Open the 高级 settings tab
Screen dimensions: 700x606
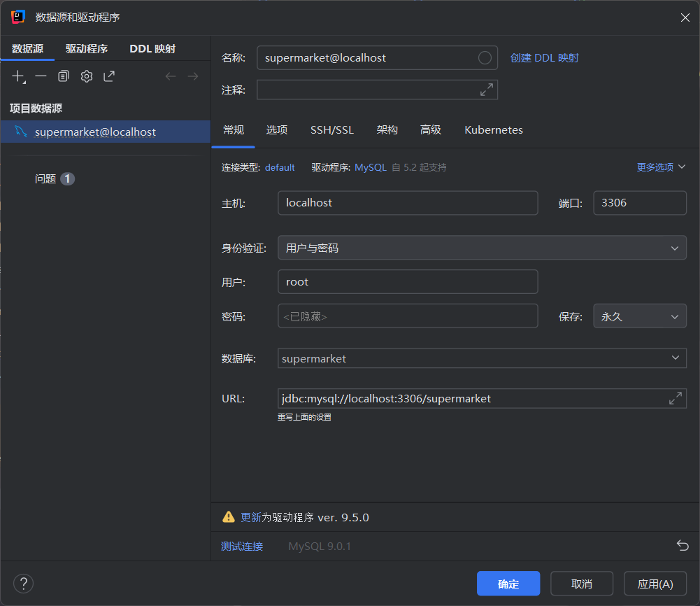pos(430,130)
